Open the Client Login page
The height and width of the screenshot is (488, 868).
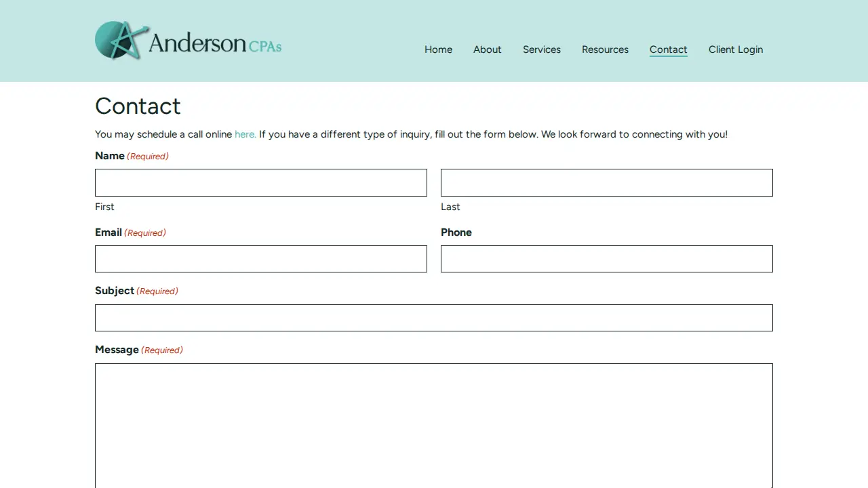click(x=736, y=49)
